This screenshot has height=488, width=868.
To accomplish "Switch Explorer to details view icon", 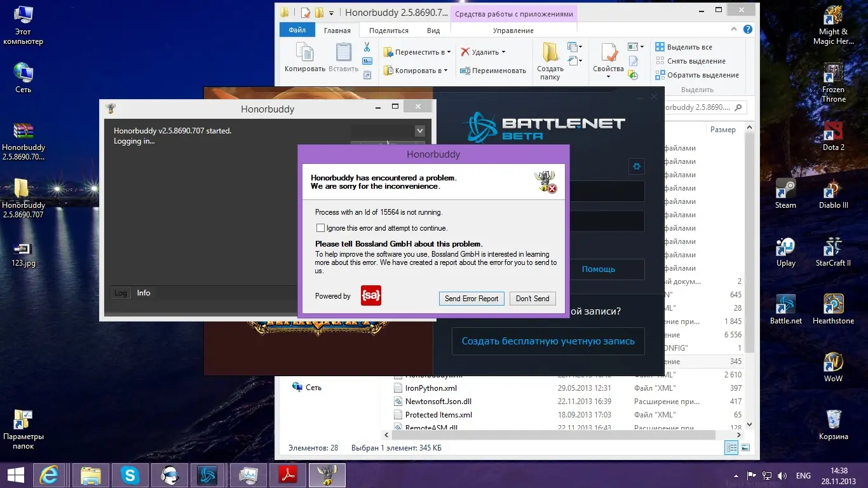I will coord(732,448).
